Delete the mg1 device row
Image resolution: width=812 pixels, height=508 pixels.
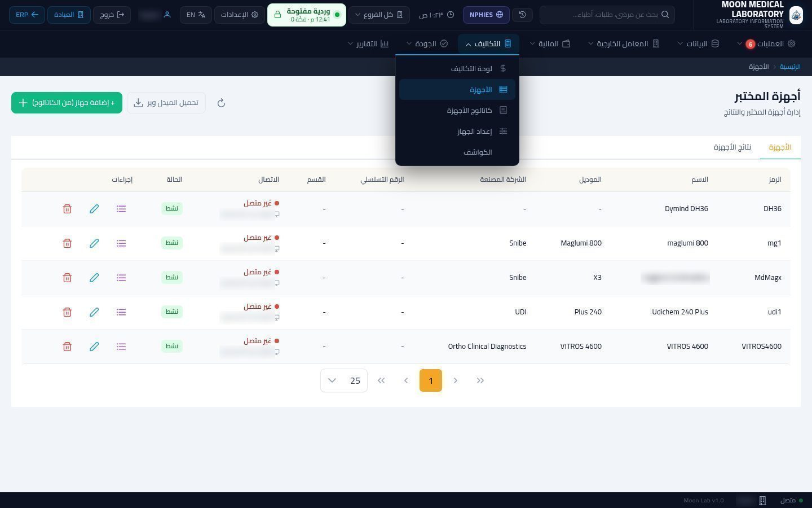pos(67,243)
